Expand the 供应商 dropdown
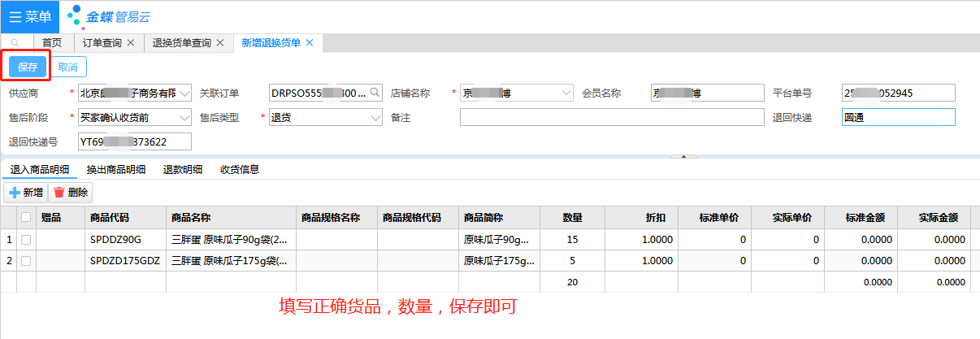Screen dimensions: 980x339 pyautogui.click(x=184, y=93)
